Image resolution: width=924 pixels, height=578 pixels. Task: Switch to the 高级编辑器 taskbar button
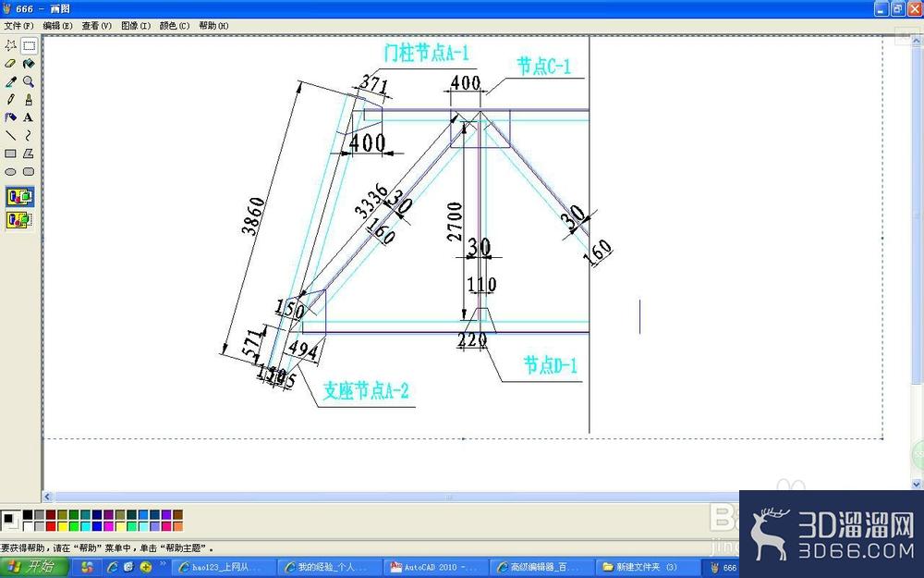(542, 568)
